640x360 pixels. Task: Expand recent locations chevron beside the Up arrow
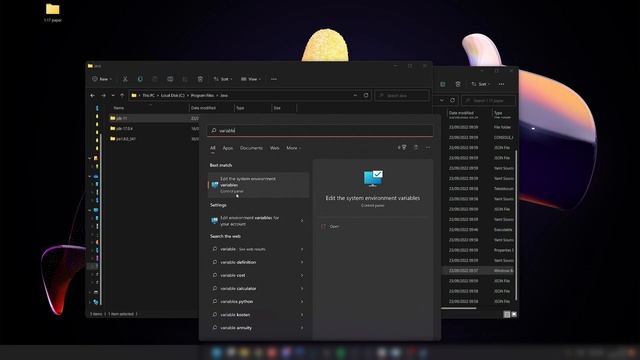(x=113, y=95)
